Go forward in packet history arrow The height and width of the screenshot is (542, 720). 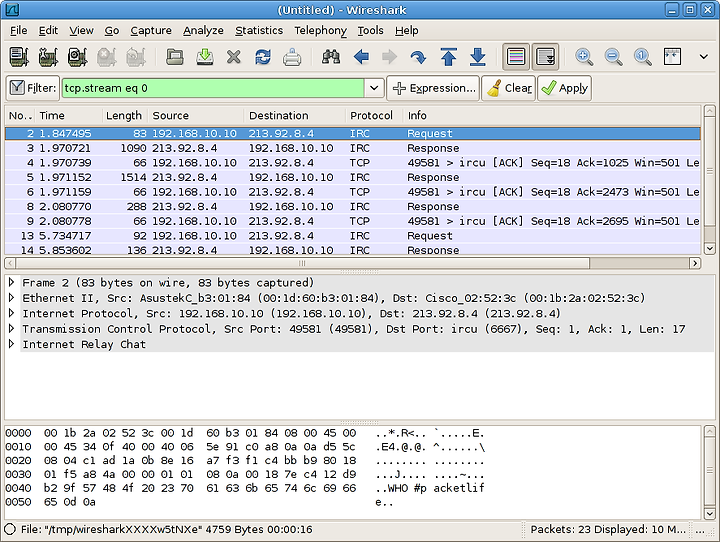coord(389,57)
